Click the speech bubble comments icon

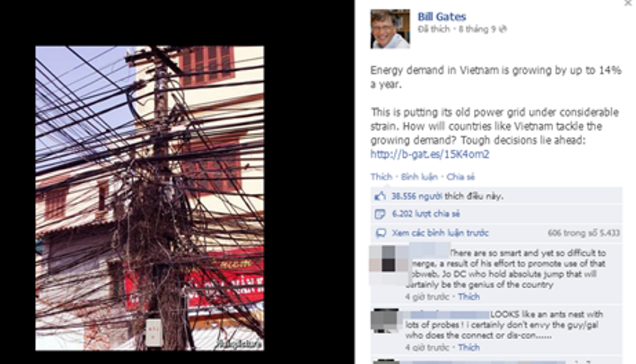[381, 233]
